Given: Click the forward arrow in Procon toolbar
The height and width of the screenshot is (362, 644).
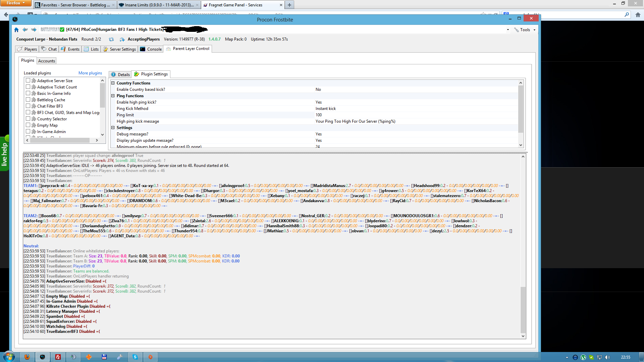Looking at the screenshot, I should (34, 30).
